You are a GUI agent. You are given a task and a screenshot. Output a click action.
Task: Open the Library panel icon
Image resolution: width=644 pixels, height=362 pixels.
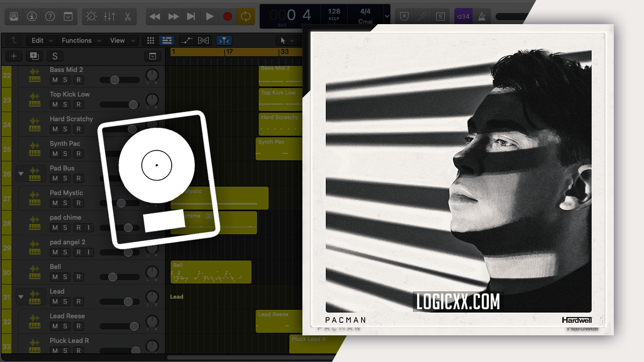(13, 16)
